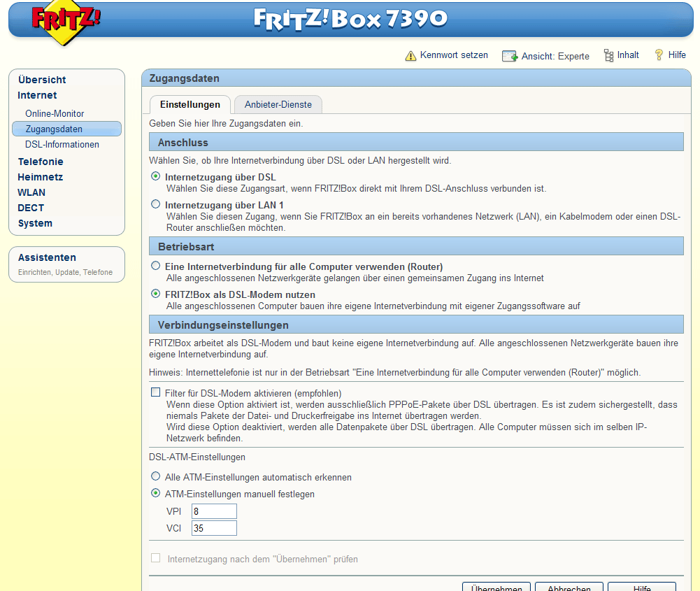Screen dimensions: 700x591
Task: Click the Abbrechen button
Action: (x=569, y=587)
